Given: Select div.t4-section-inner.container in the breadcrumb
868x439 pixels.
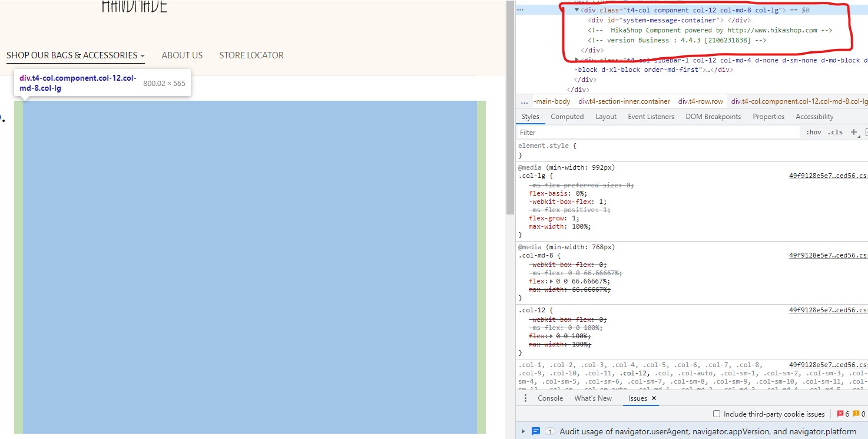Looking at the screenshot, I should tap(624, 101).
